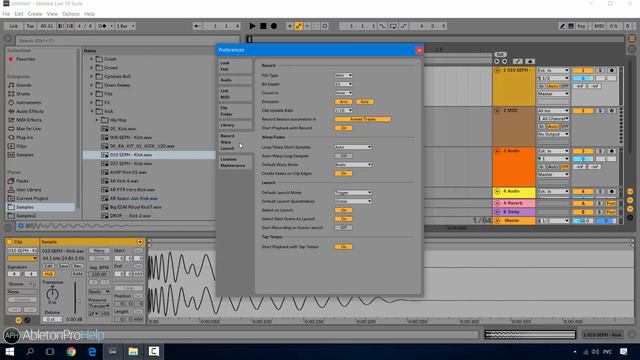Image resolution: width=640 pixels, height=360 pixels.
Task: Solo the 2 MIDI track
Action: 600,111
